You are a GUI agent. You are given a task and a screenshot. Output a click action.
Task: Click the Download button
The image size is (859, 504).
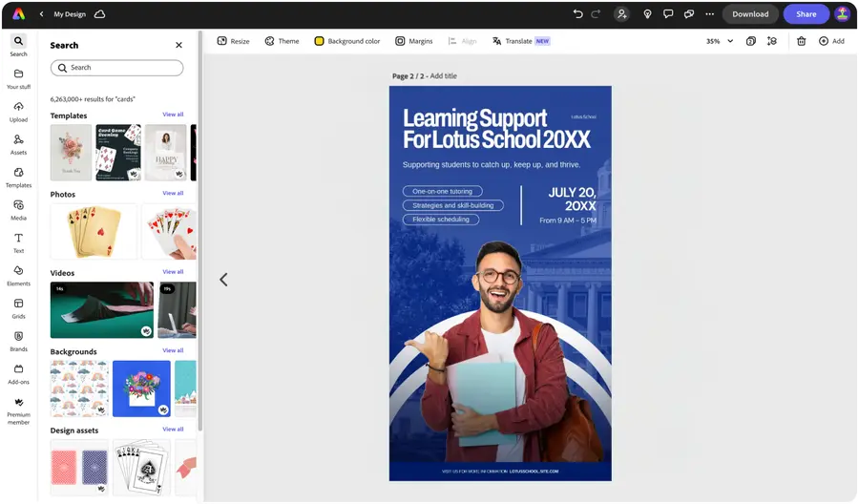click(x=750, y=14)
